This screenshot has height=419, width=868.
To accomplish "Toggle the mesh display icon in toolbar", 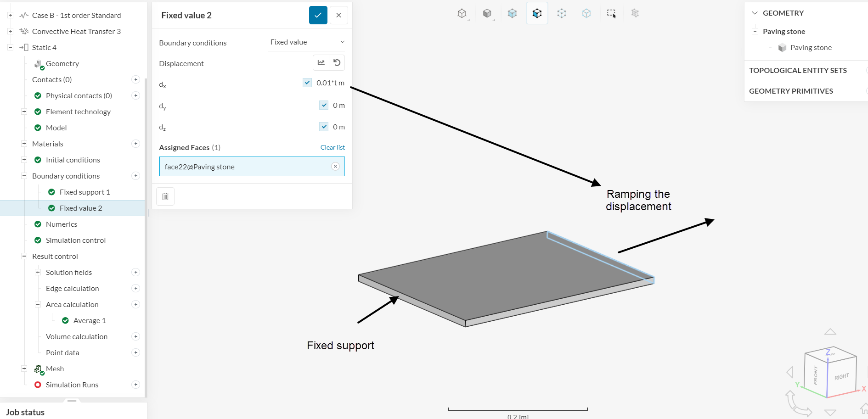I will 635,13.
